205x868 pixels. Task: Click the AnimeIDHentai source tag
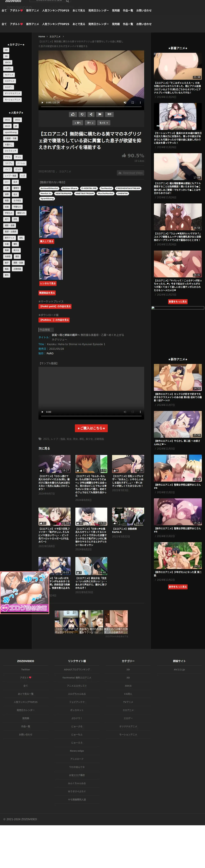(x=49, y=188)
